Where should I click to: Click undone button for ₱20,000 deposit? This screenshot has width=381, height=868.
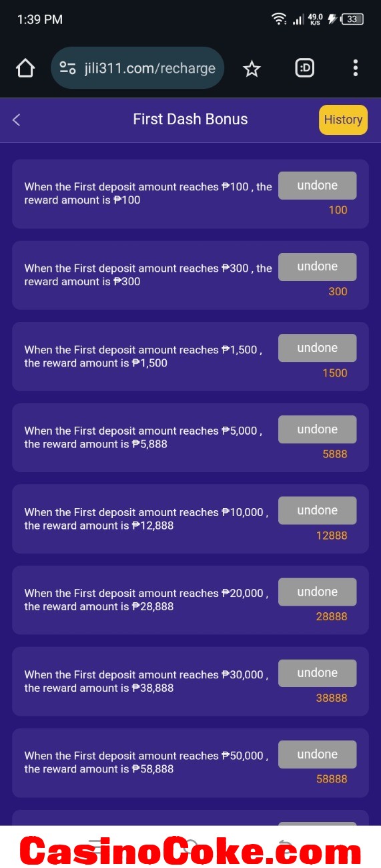point(318,592)
